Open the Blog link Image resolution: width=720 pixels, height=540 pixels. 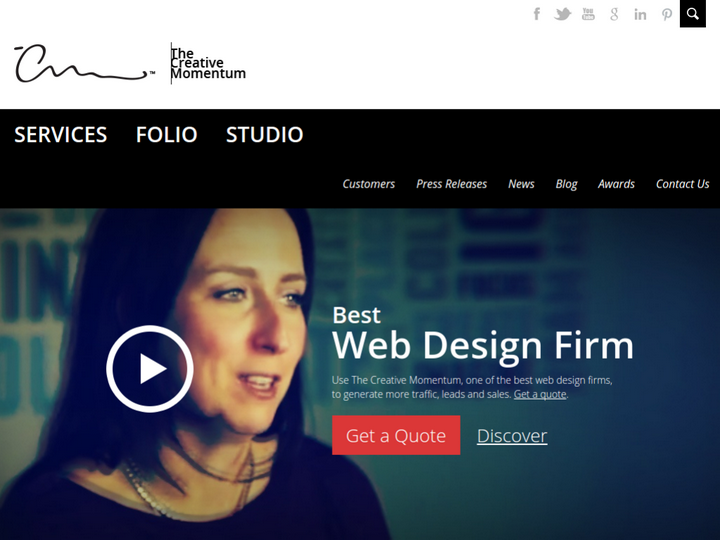(x=566, y=184)
